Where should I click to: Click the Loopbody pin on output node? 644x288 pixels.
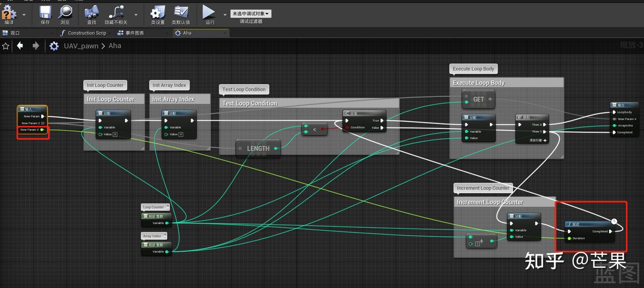point(614,112)
